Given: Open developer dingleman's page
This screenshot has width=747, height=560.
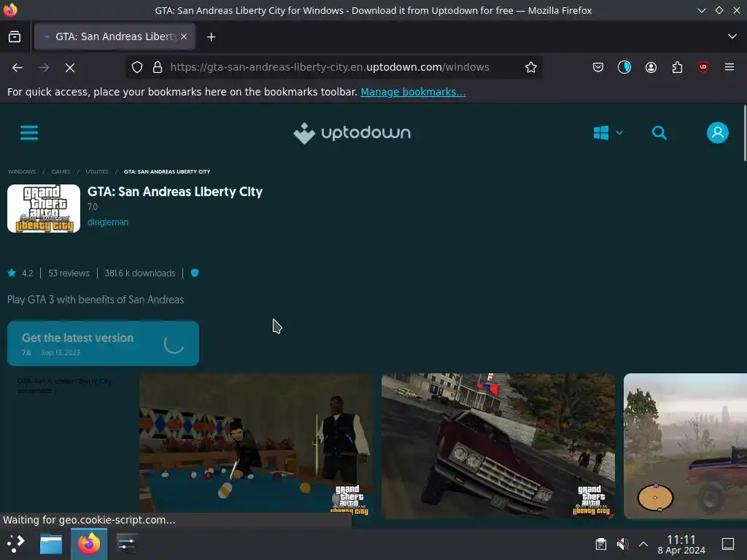Looking at the screenshot, I should (x=108, y=222).
